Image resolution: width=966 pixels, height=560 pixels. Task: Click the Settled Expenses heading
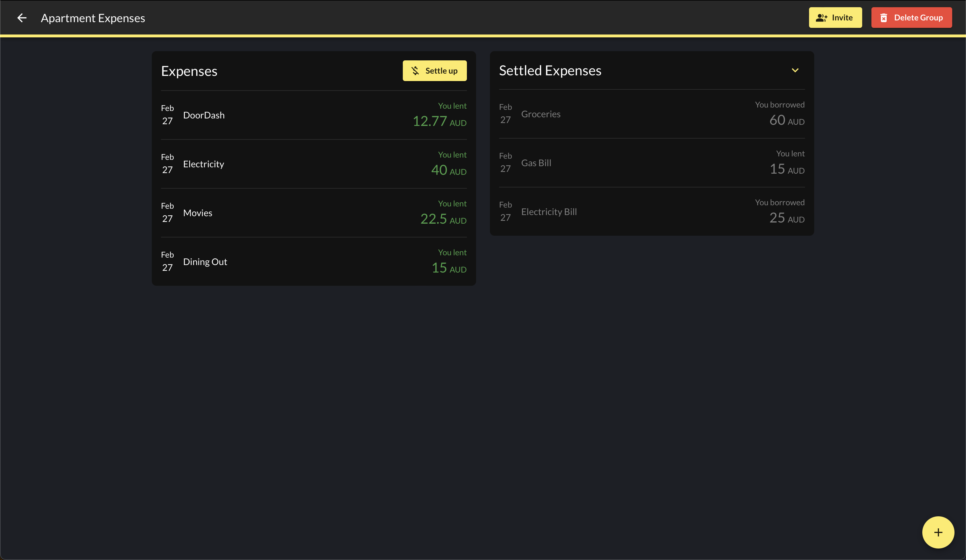coord(550,70)
